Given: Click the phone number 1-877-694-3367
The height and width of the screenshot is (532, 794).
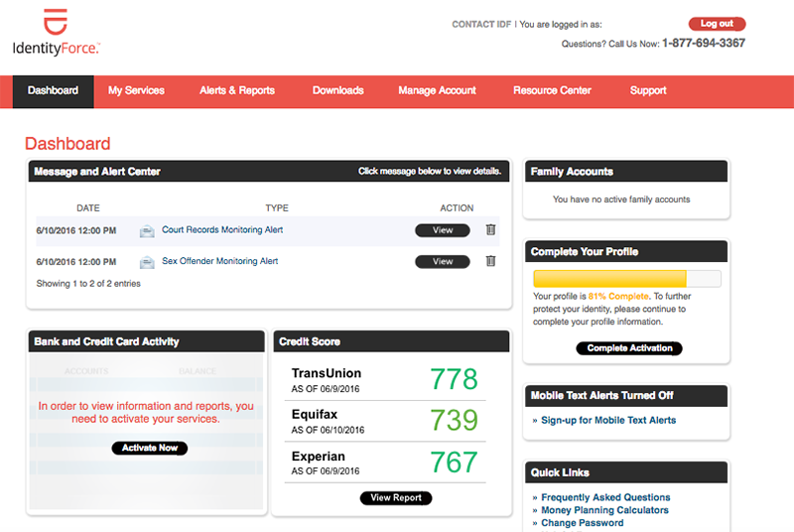Looking at the screenshot, I should (704, 43).
